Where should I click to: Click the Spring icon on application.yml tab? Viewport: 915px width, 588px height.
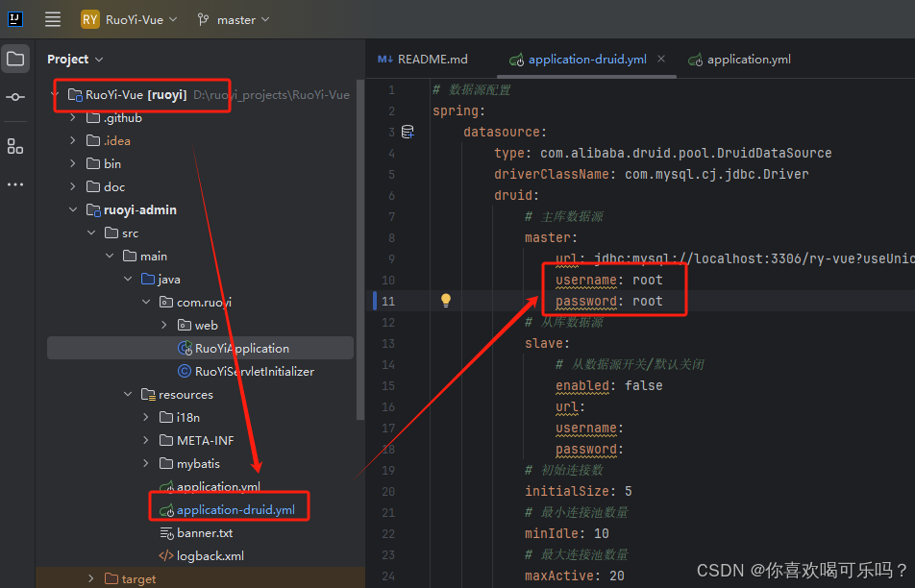(695, 60)
